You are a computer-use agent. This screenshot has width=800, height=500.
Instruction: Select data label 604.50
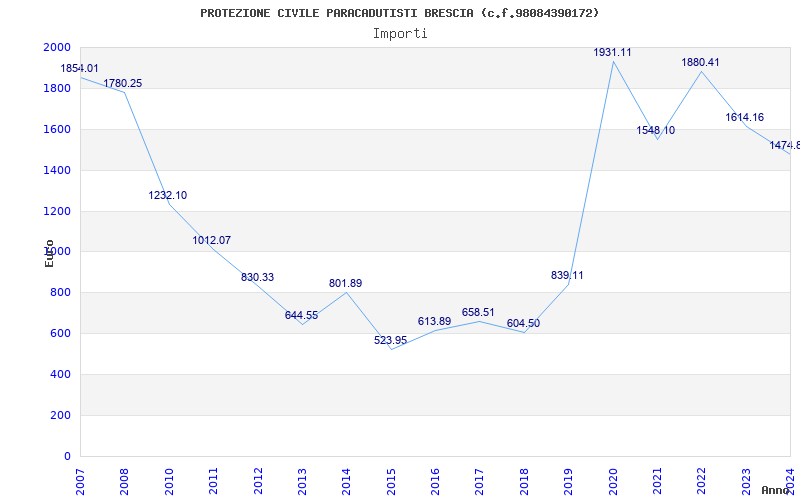(x=523, y=323)
